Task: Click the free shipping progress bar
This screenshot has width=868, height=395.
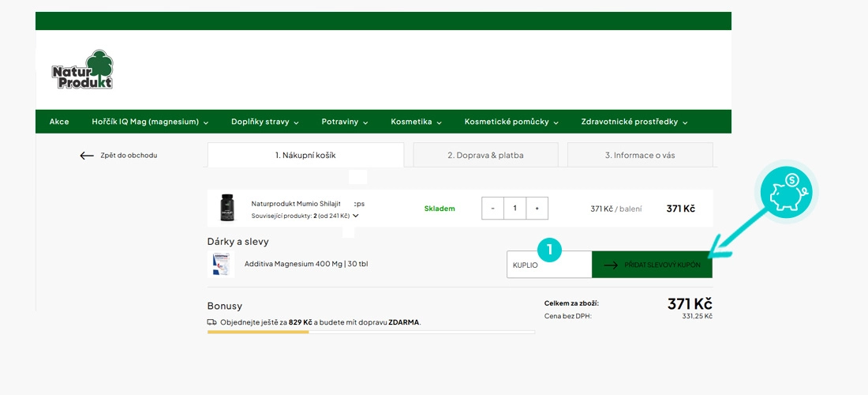Action: [371, 332]
